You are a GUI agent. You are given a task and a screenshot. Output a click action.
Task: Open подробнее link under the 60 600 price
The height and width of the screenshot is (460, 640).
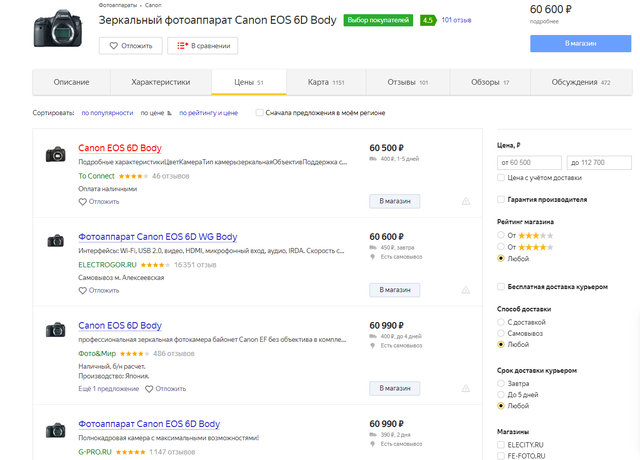(545, 20)
